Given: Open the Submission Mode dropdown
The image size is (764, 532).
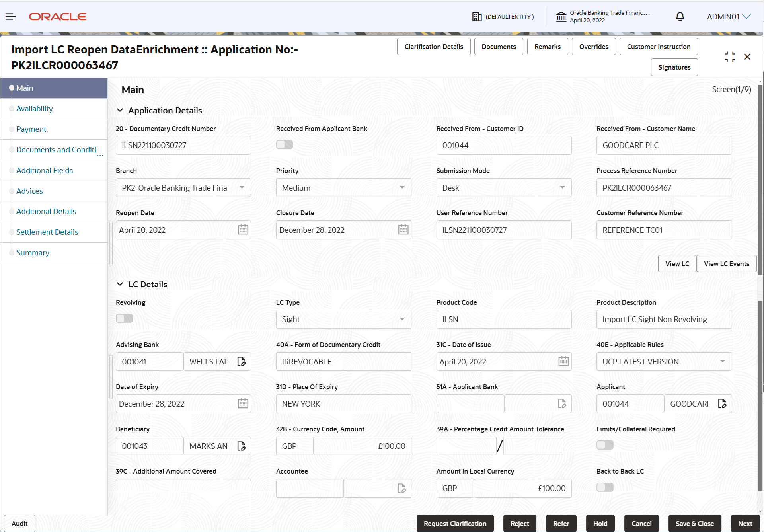Looking at the screenshot, I should (x=562, y=187).
